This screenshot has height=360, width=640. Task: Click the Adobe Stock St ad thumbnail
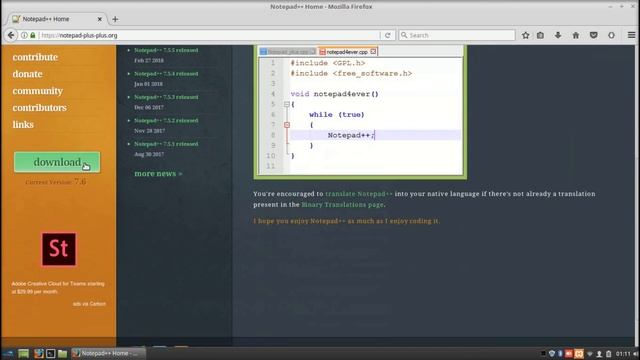[x=58, y=249]
